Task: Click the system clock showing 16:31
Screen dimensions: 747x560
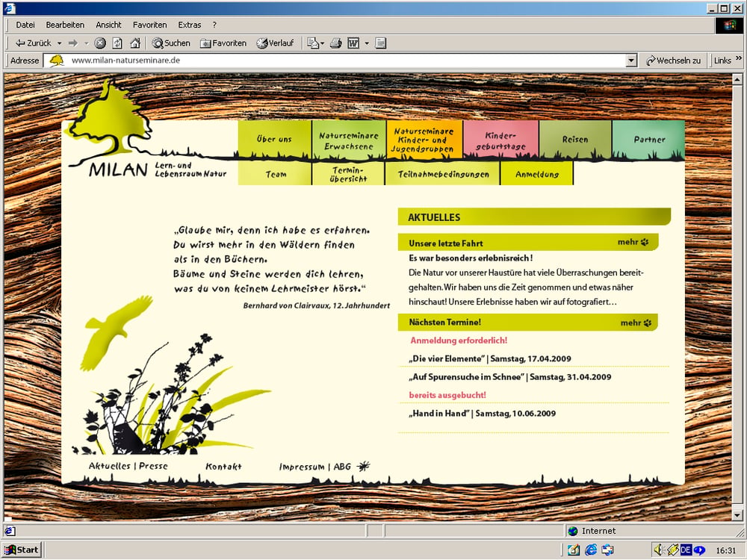Action: coord(725,550)
